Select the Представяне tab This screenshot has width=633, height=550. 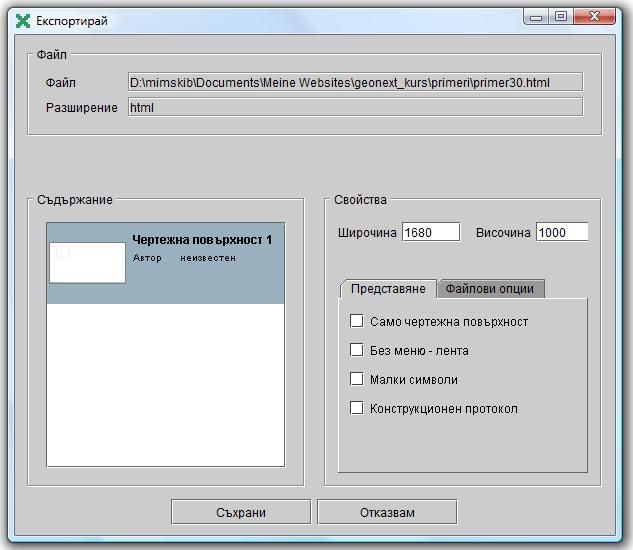388,289
